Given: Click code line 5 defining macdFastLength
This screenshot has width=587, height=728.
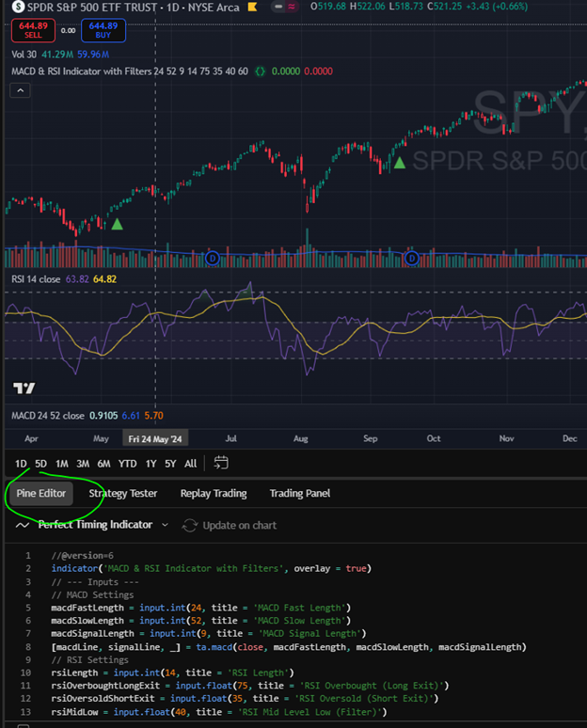Looking at the screenshot, I should coord(200,608).
